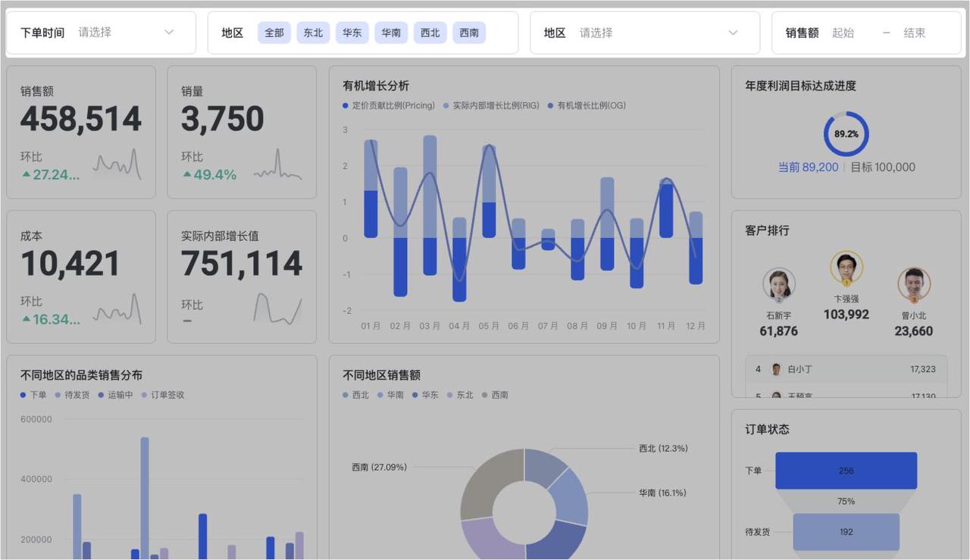Image resolution: width=970 pixels, height=560 pixels.
Task: Toggle the 东北 filter tag in the top bar
Action: 313,33
